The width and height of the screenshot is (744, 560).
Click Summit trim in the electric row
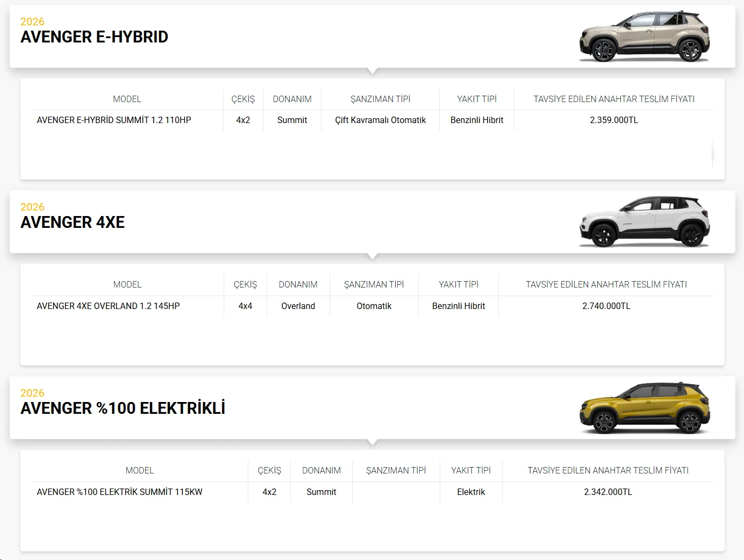tap(321, 492)
